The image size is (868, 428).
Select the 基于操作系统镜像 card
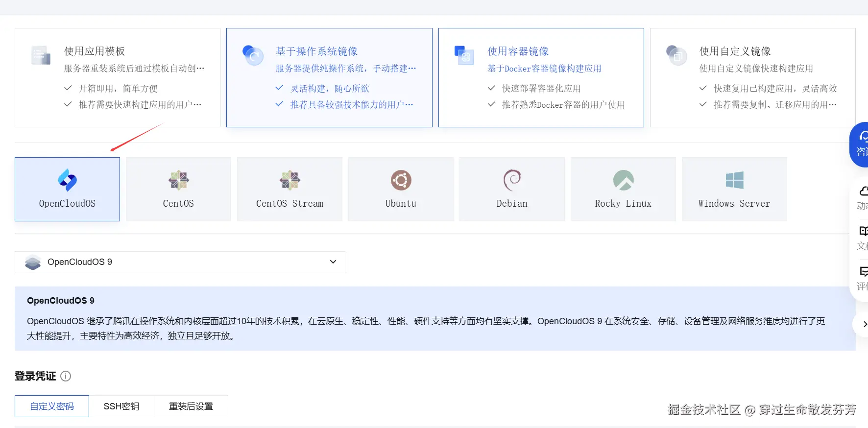[x=329, y=77]
